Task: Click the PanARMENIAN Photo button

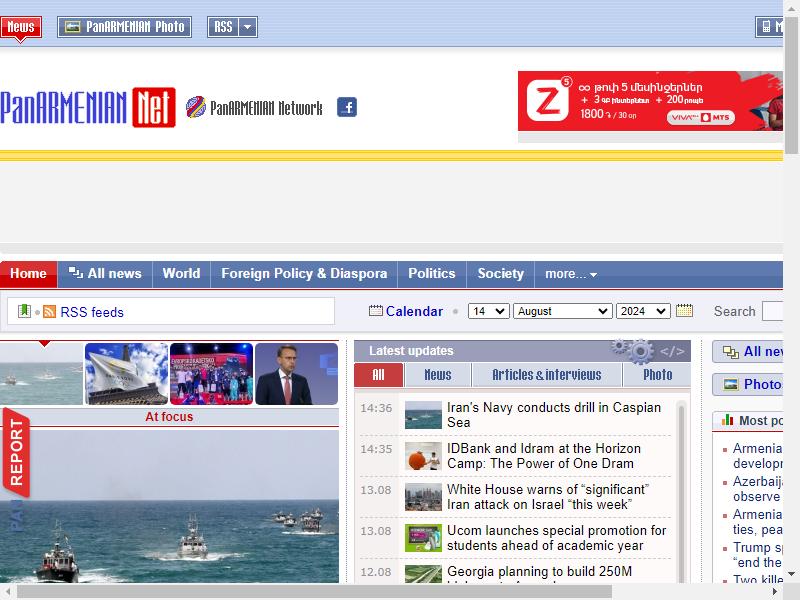Action: click(124, 27)
